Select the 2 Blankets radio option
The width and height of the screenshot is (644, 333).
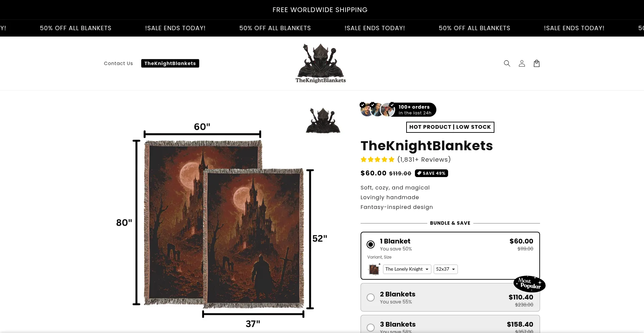pos(371,297)
